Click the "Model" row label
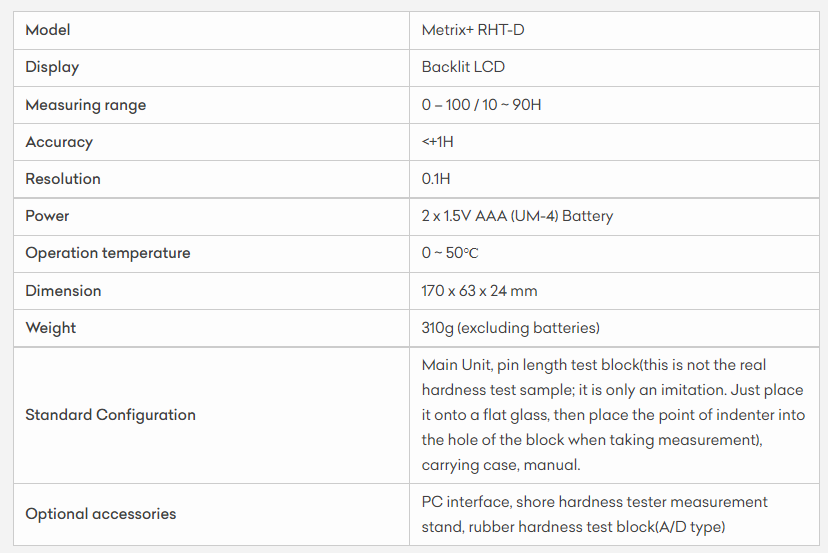The image size is (828, 553). (x=48, y=30)
